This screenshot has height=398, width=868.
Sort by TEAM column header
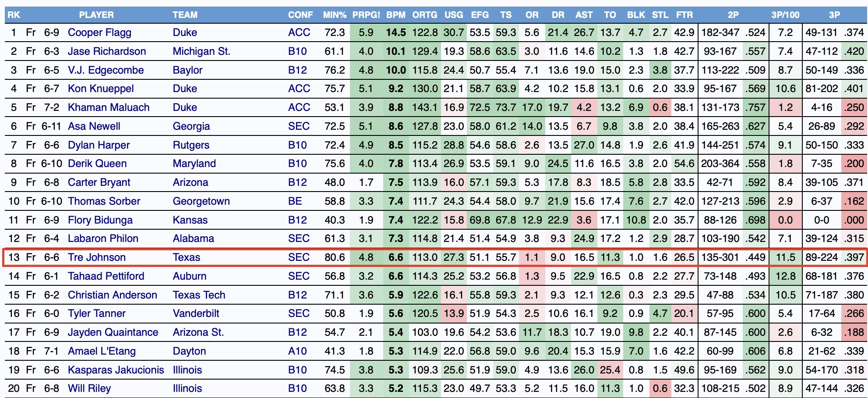[x=185, y=15]
